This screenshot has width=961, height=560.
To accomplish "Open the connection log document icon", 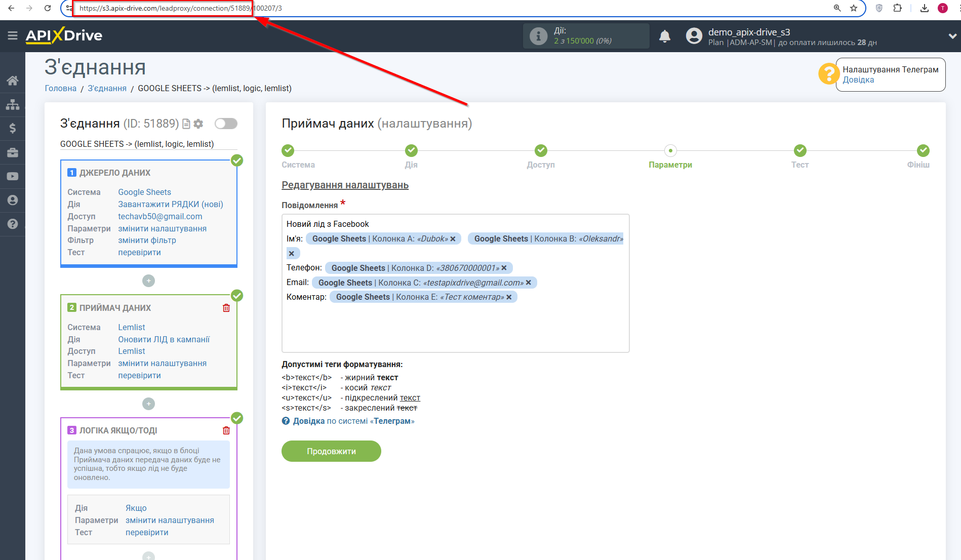I will 186,124.
